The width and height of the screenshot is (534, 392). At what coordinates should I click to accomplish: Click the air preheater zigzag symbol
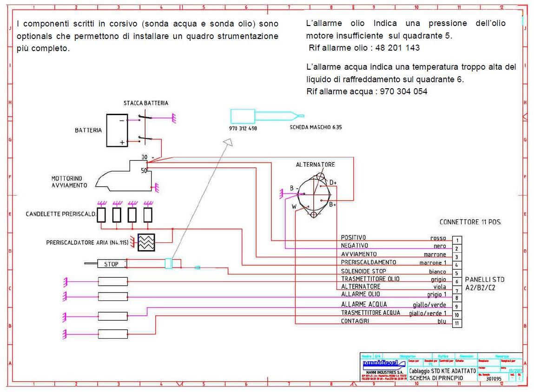(146, 242)
